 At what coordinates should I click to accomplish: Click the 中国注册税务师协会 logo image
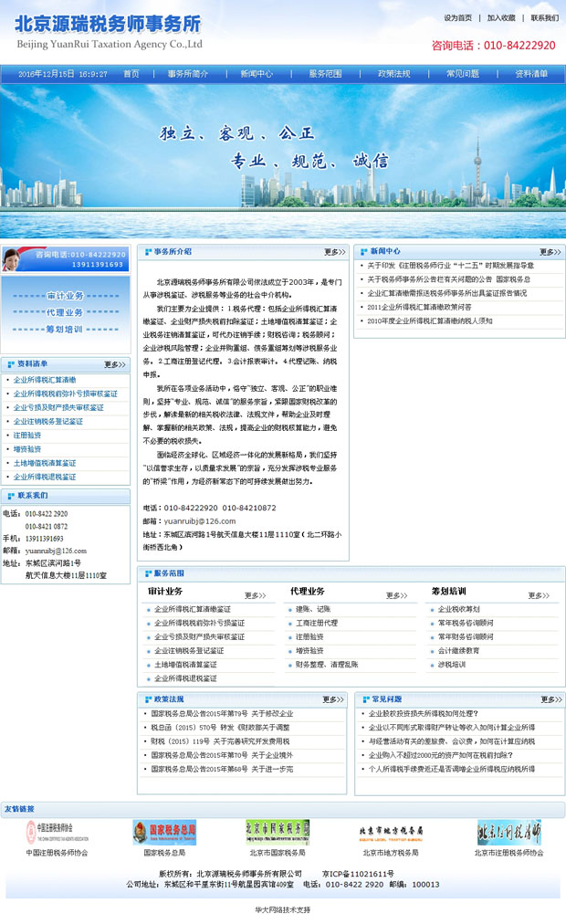click(x=57, y=832)
